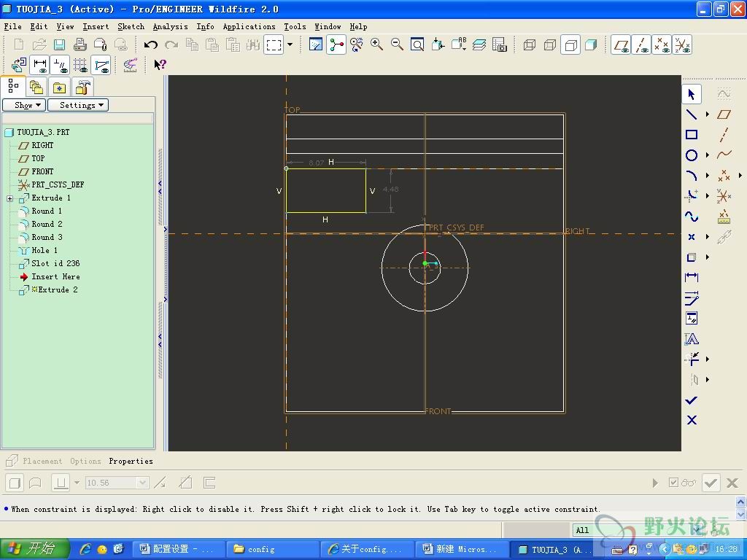Click the Shading display icon

tap(591, 45)
